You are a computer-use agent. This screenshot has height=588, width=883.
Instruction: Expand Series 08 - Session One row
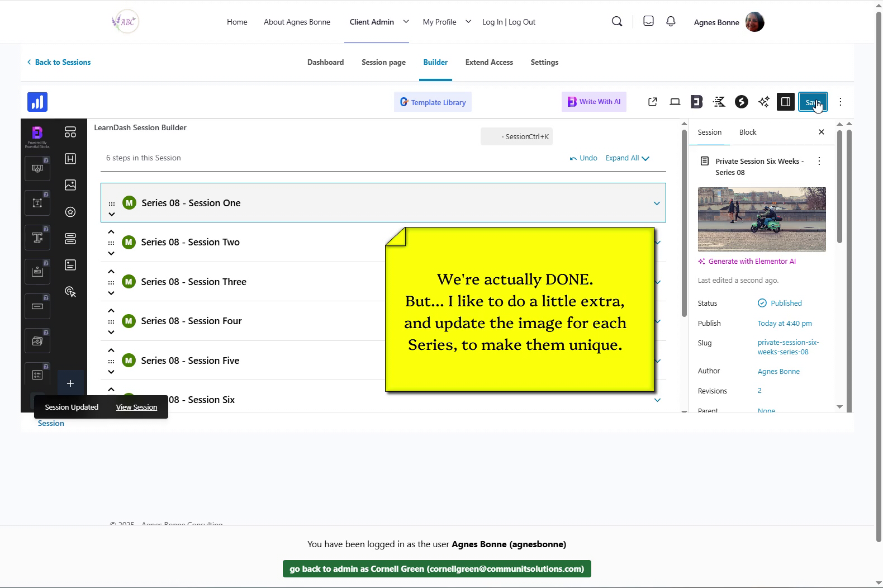(x=657, y=203)
